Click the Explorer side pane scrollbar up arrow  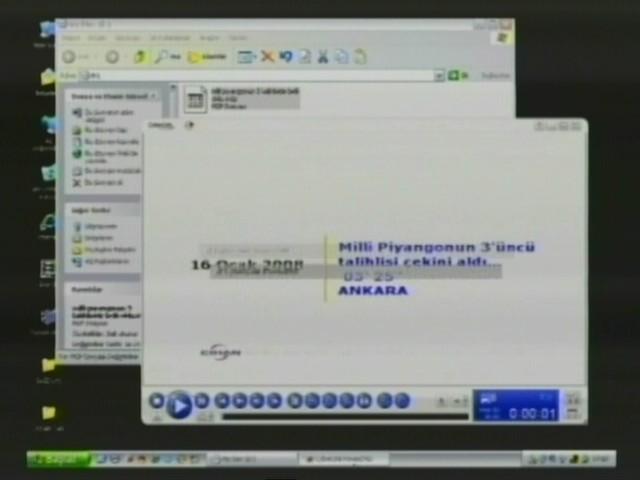pyautogui.click(x=173, y=88)
